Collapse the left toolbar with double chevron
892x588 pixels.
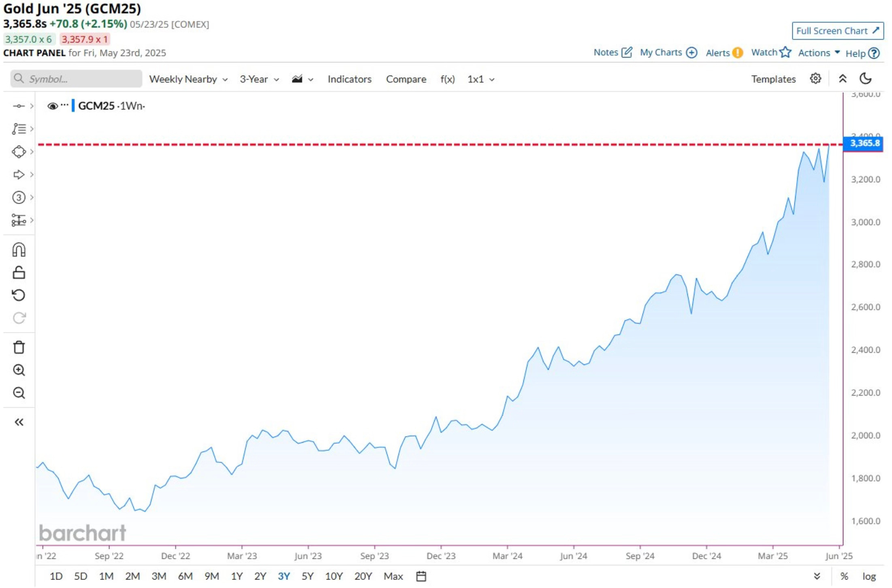(19, 422)
